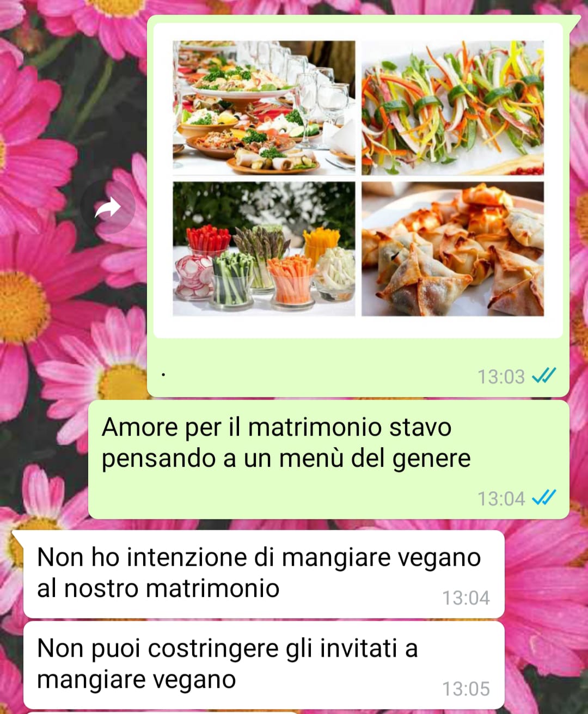
Task: Select the 'Non puoi costringere gli invitati' message
Action: coord(264,665)
